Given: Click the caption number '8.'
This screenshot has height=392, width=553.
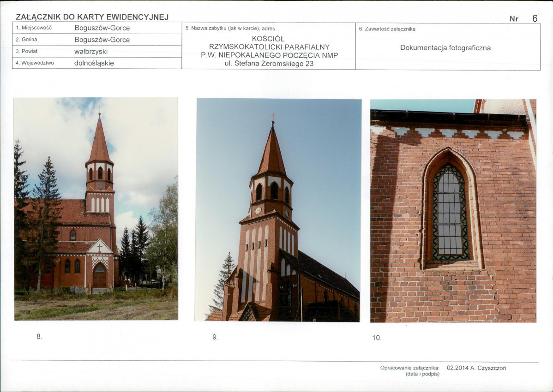Looking at the screenshot, I should (39, 336).
